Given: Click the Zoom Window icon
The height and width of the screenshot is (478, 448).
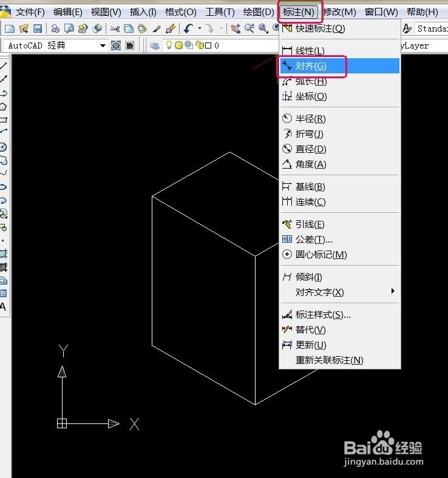Looking at the screenshot, I should (263, 29).
